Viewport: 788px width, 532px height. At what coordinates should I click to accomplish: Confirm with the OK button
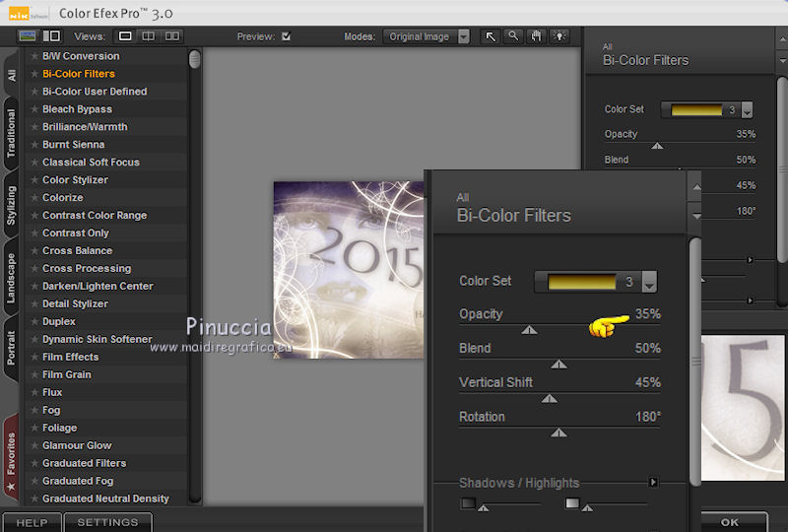pos(730,522)
